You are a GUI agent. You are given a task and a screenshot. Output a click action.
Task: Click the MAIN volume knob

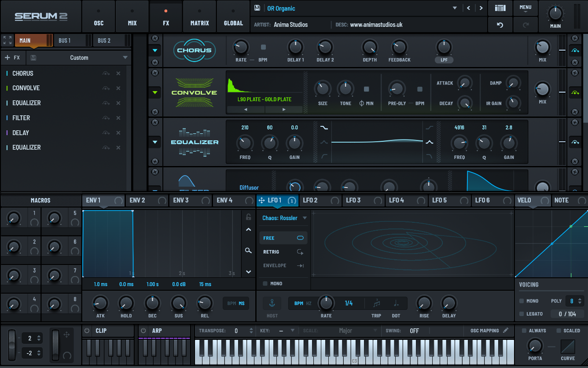click(x=555, y=13)
